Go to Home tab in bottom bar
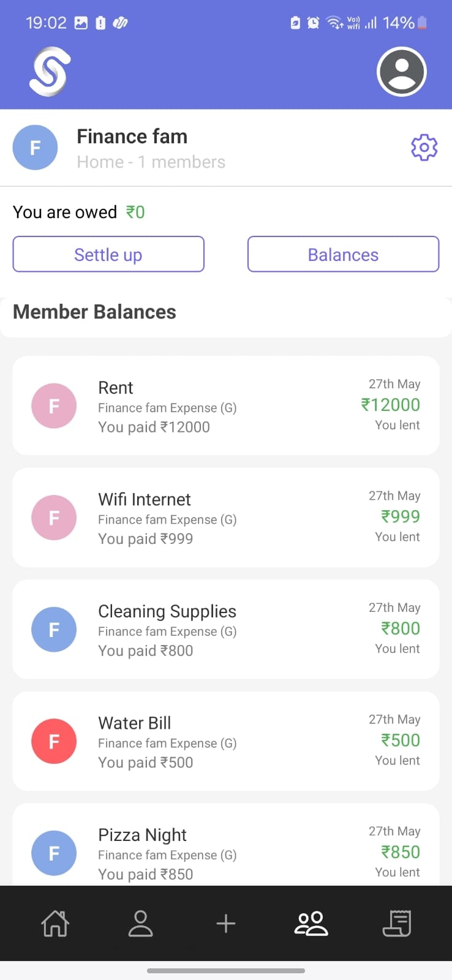Viewport: 452px width, 980px height. click(55, 923)
